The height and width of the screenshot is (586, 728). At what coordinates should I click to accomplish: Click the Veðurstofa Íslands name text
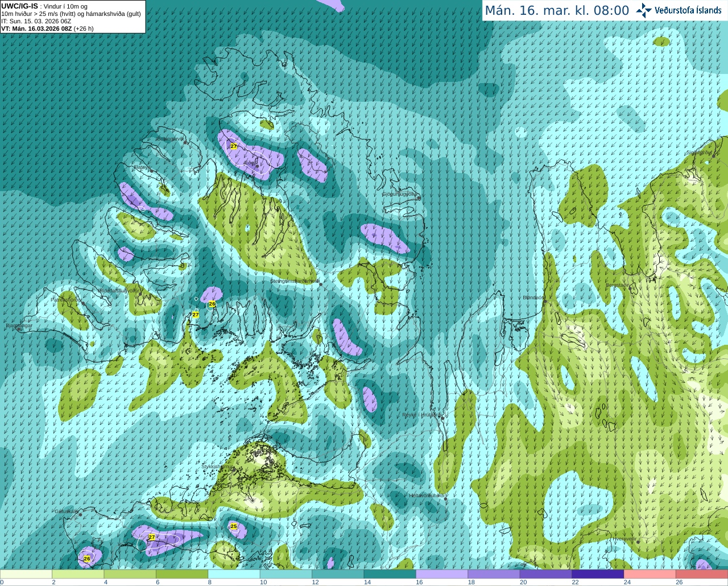point(688,10)
